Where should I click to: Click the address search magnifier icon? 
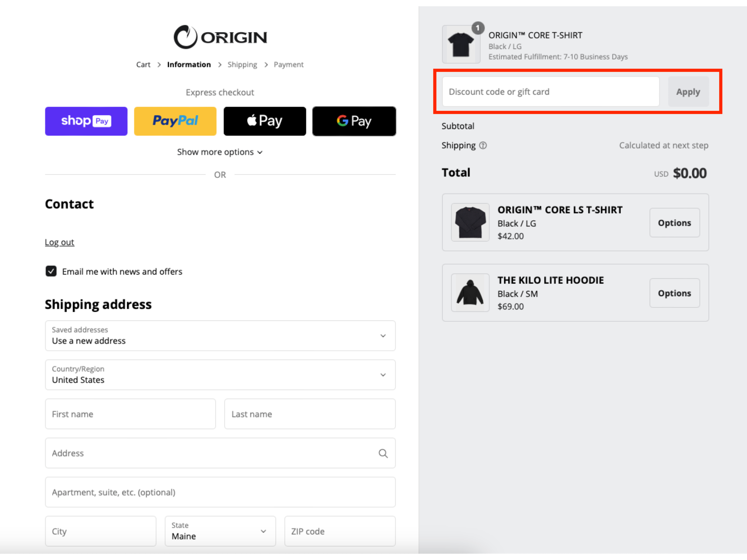click(383, 453)
